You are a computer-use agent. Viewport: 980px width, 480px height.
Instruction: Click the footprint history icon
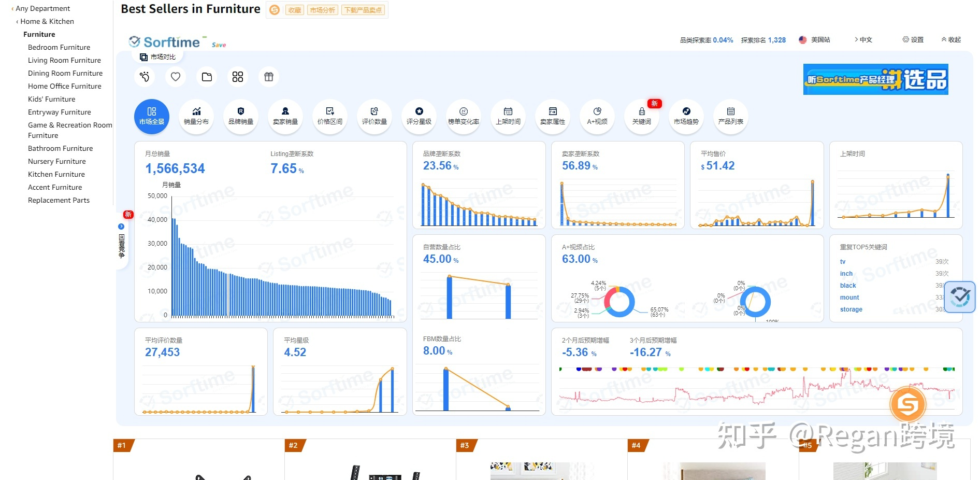pyautogui.click(x=145, y=77)
